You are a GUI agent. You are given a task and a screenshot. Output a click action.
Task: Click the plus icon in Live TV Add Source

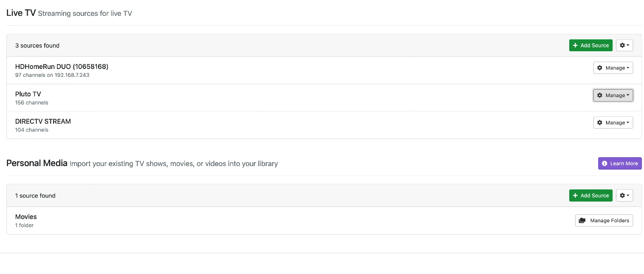pyautogui.click(x=576, y=45)
